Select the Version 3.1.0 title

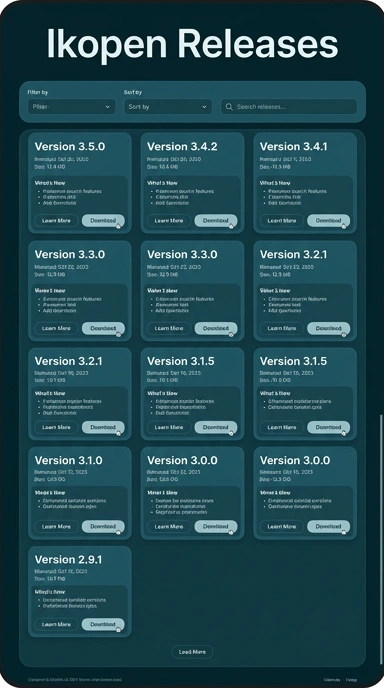click(x=68, y=460)
